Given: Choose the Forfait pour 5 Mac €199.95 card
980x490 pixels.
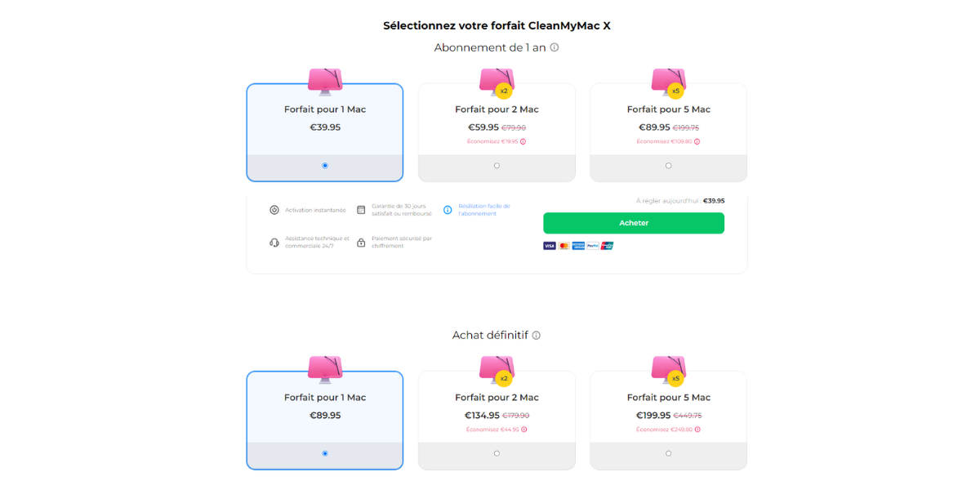Looking at the screenshot, I should point(669,421).
